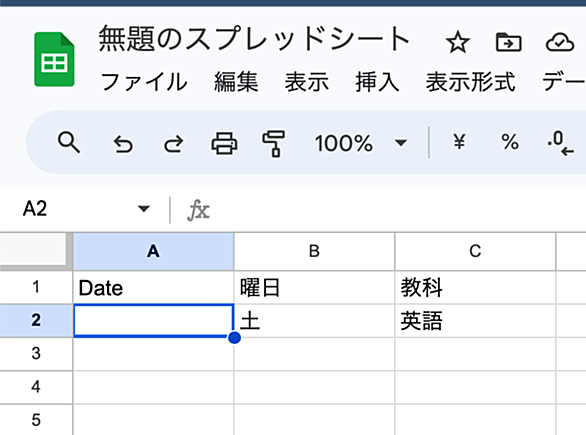
Task: Open the 表示形式 menu
Action: 471,82
